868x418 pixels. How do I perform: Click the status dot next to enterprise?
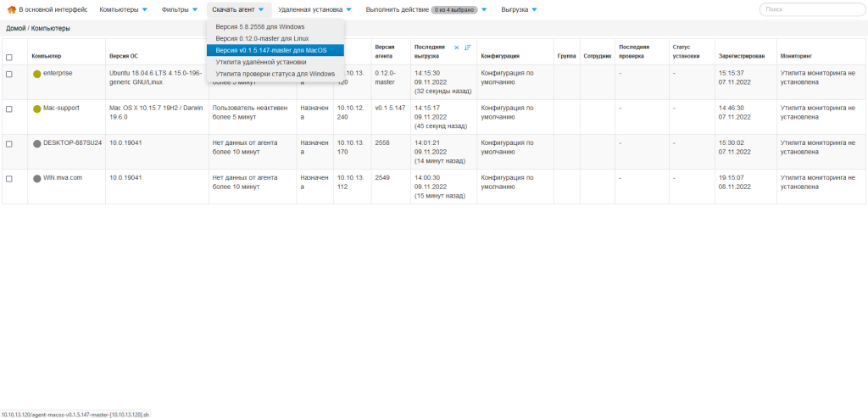pyautogui.click(x=37, y=74)
